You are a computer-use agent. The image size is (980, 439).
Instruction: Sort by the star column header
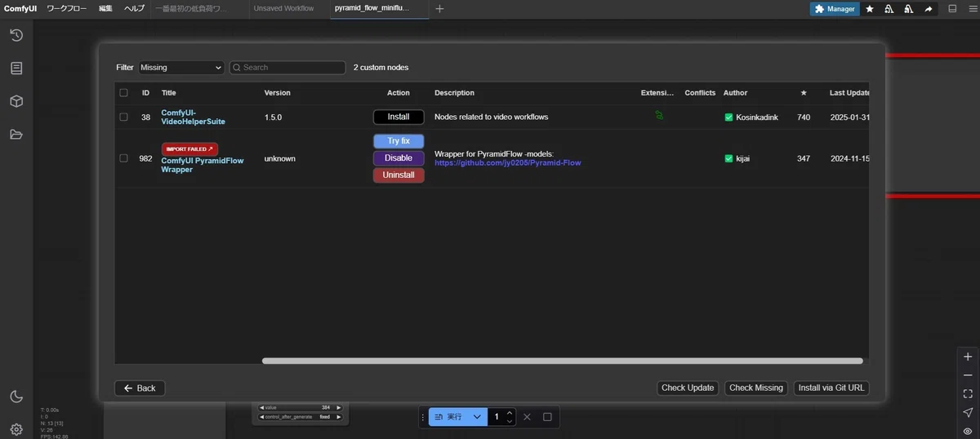coord(804,93)
